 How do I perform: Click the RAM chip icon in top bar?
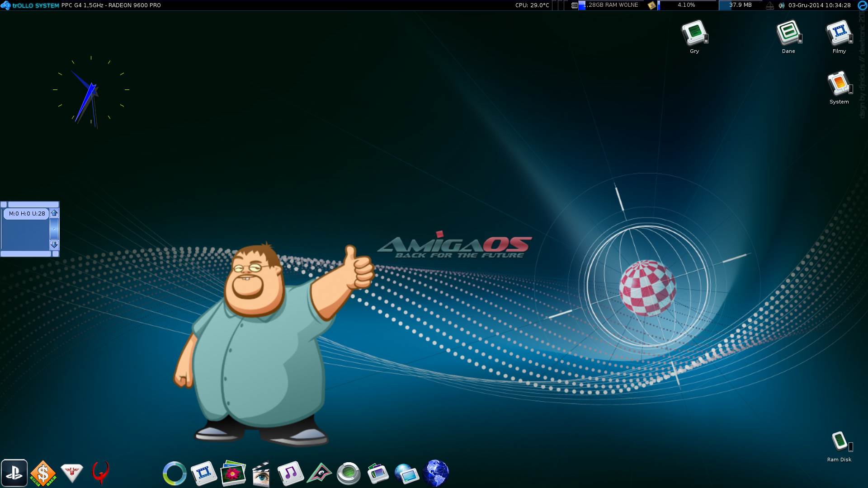tap(574, 5)
